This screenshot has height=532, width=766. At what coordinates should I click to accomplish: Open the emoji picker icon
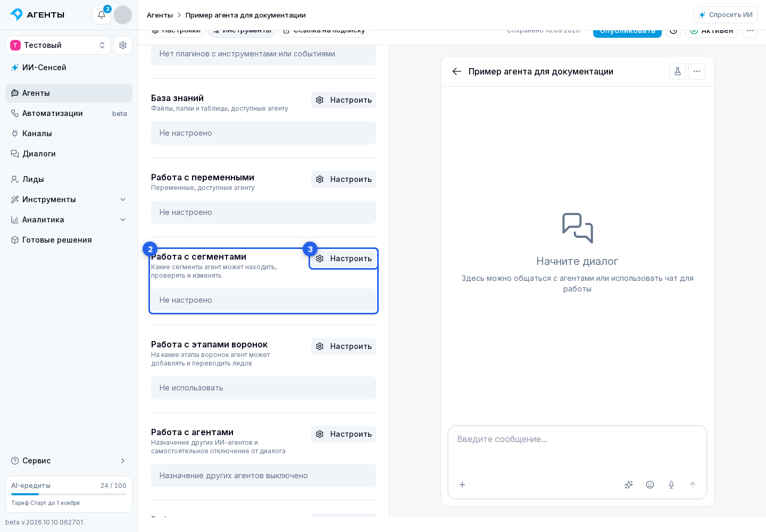(650, 485)
